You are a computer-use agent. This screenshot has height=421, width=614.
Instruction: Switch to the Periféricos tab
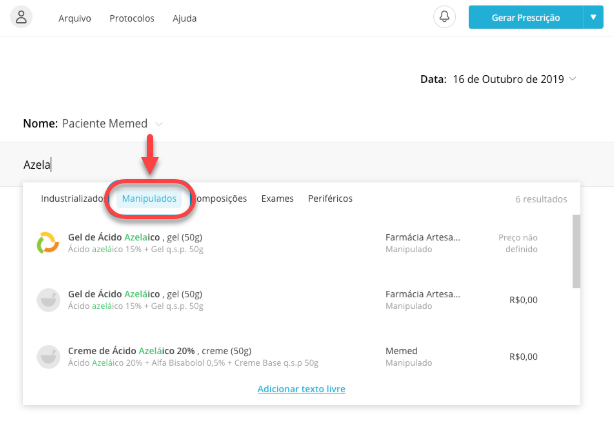330,199
